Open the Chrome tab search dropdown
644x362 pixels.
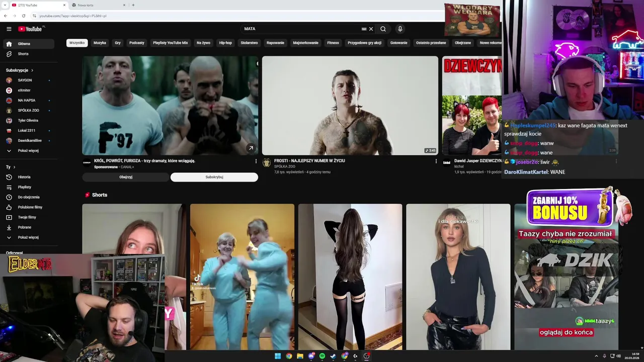(x=6, y=5)
